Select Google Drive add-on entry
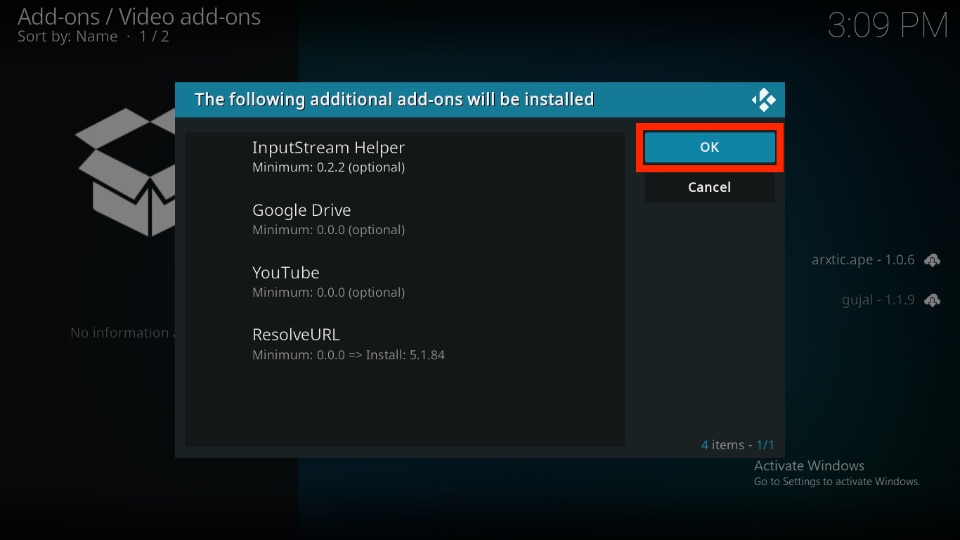This screenshot has width=960, height=540. point(405,219)
